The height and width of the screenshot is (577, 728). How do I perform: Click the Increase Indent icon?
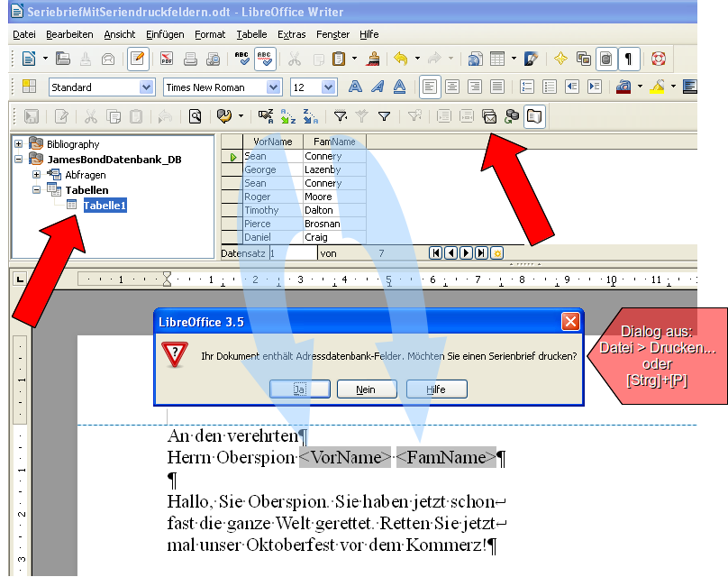click(595, 87)
